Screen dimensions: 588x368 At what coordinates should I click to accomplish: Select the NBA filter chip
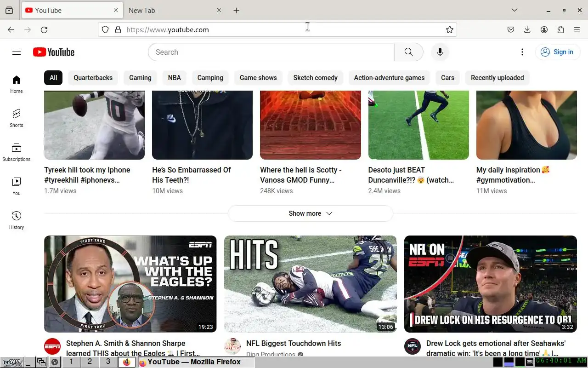(x=175, y=78)
